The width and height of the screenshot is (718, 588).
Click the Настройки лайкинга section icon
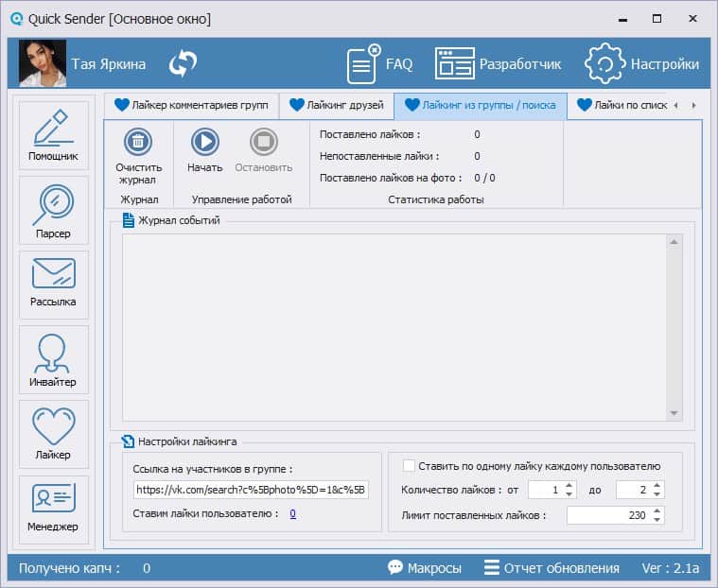[x=128, y=441]
